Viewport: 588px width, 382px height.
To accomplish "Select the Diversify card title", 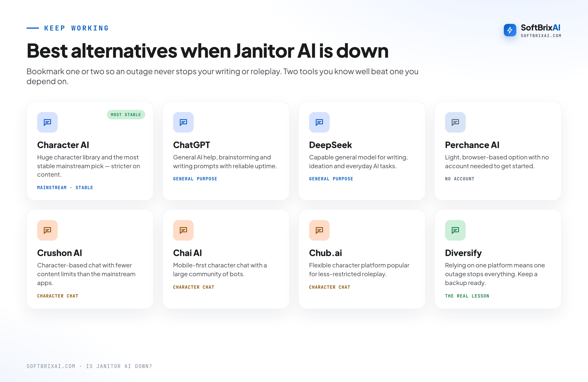I will [x=463, y=253].
